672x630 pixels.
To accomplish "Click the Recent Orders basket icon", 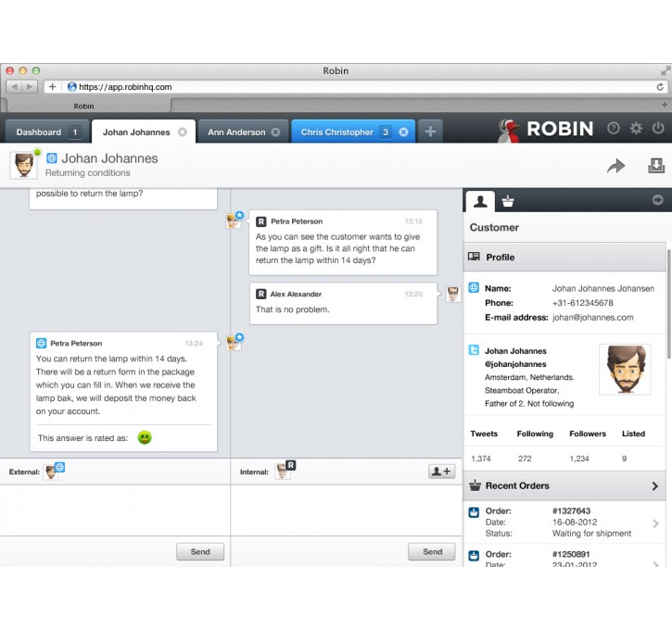I will tap(475, 485).
